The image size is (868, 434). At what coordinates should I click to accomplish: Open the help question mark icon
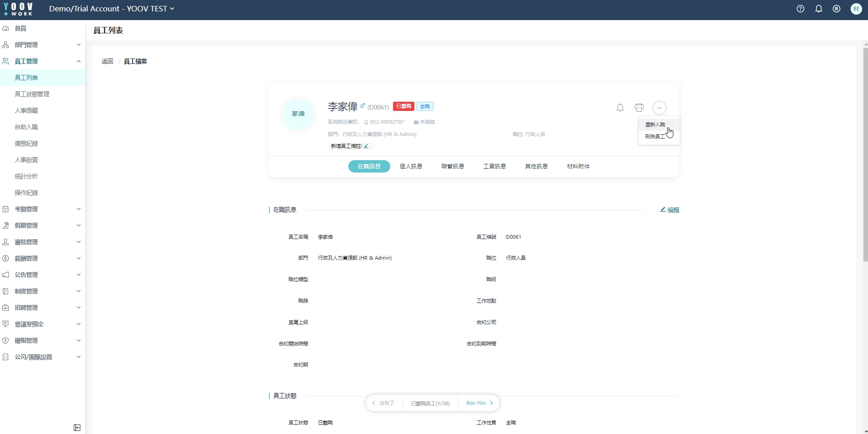pos(801,9)
